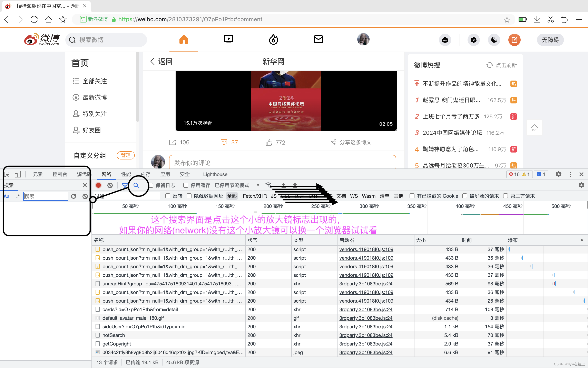Check the 第三方请求 checkbox
588x368 pixels.
506,196
